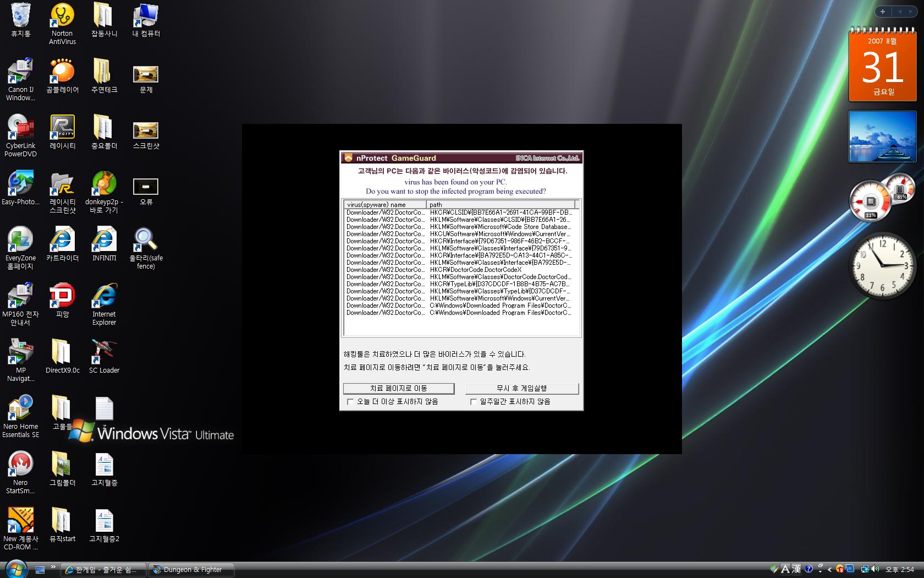Viewport: 924px width, 578px height.
Task: Open the 카트라이더 shortcut
Action: [x=62, y=244]
